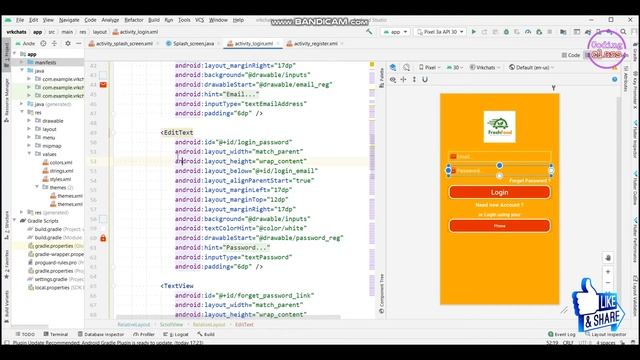Open the Logcat tool window
Screen dimensions: 640x360
click(177, 334)
